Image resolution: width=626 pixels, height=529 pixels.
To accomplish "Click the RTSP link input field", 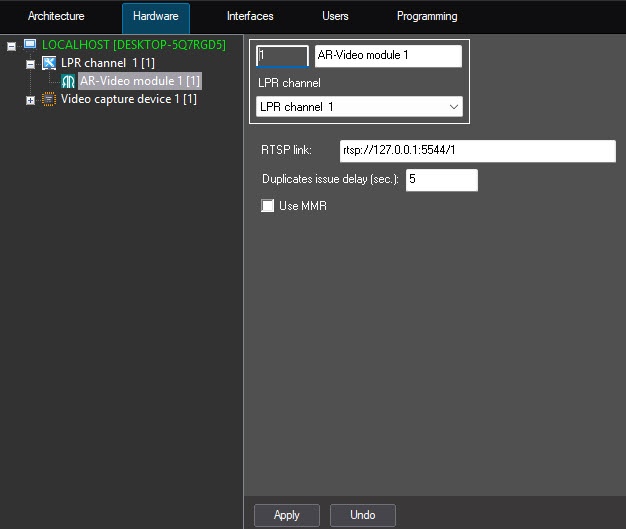I will point(476,151).
